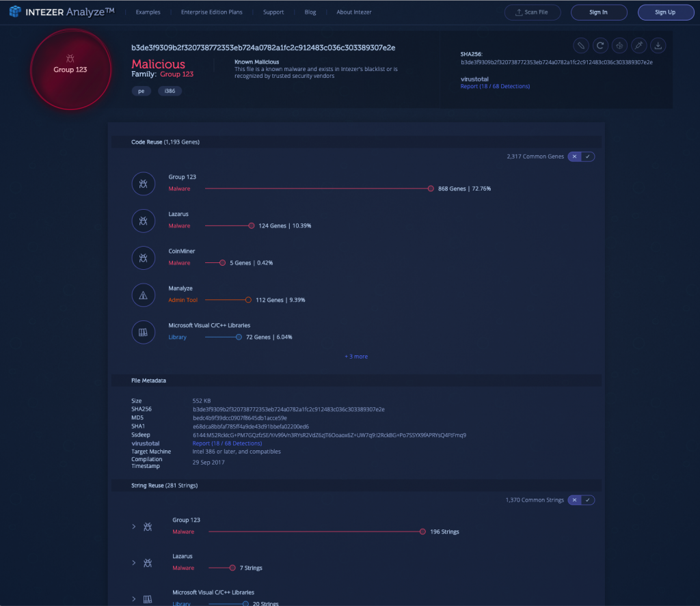Click the Scan File button
The width and height of the screenshot is (700, 606).
pos(533,12)
